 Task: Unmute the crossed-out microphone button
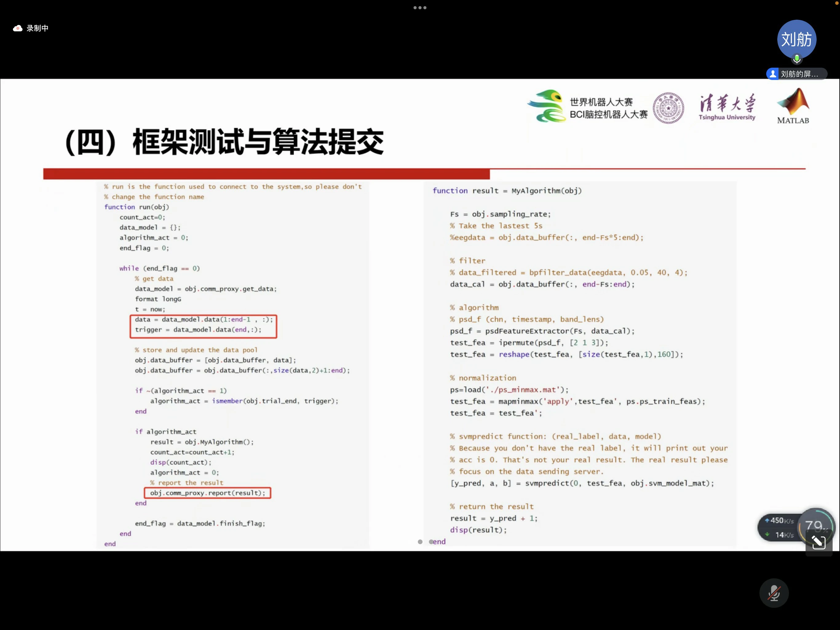point(774,593)
